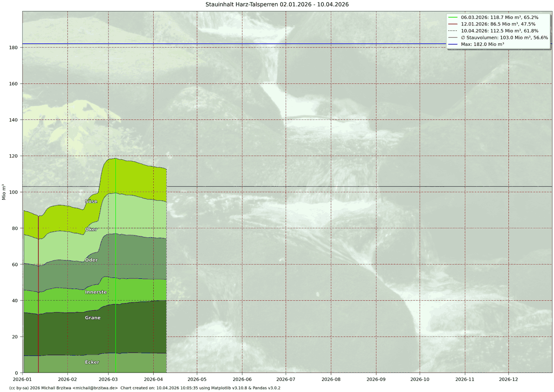
Task: Click the y-axis tick label 180
Action: (14, 48)
